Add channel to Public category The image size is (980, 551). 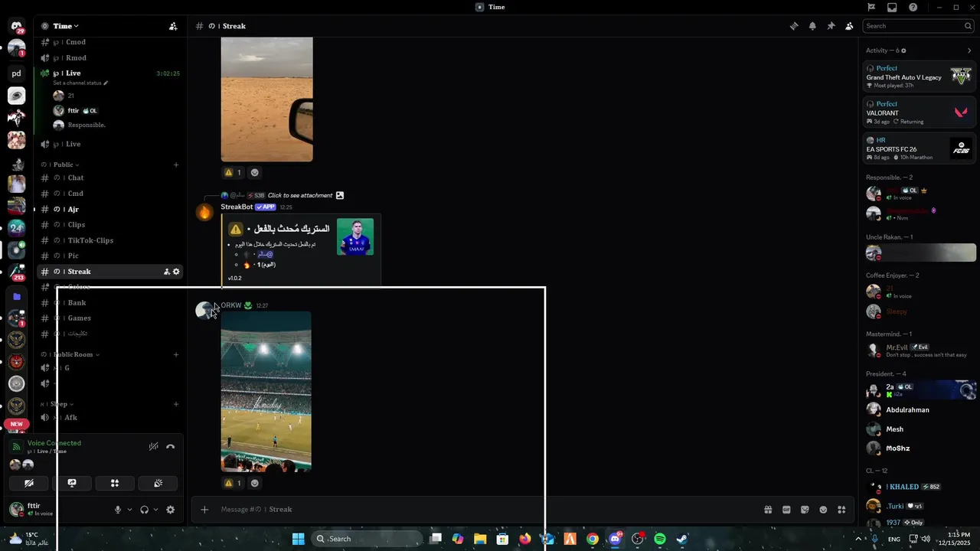(176, 165)
